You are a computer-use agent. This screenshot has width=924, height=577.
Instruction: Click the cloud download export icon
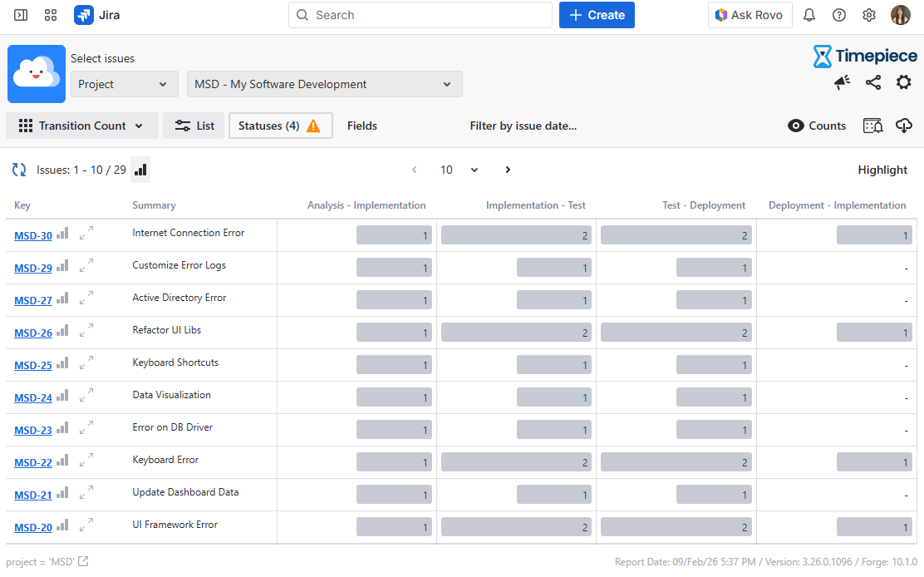tap(904, 126)
